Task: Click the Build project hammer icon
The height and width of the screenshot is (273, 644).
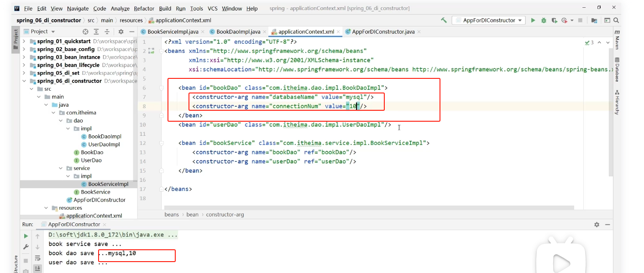Action: pos(444,20)
